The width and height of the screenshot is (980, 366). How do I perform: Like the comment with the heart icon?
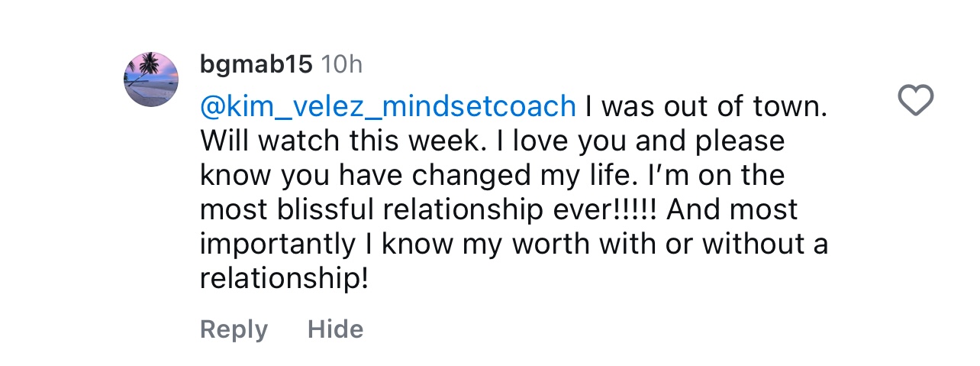click(x=916, y=101)
